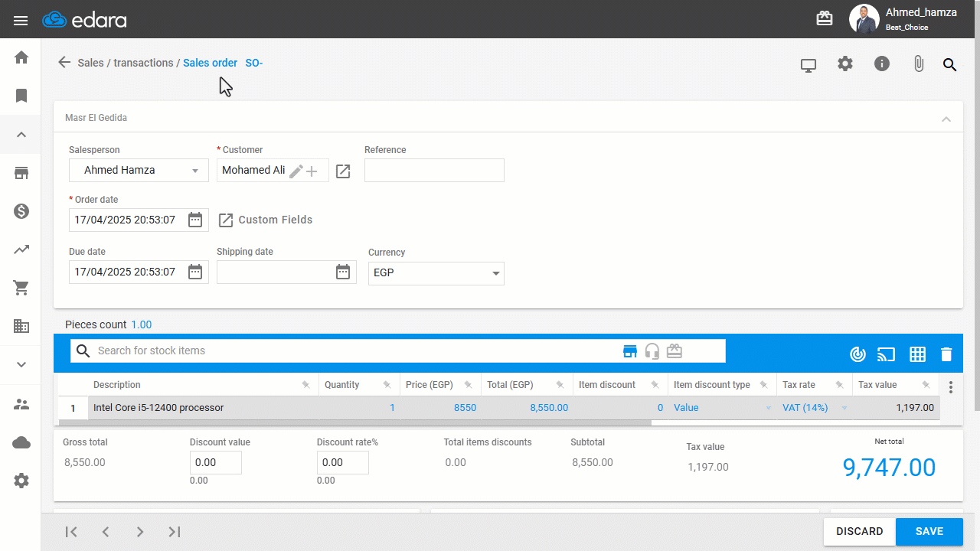
Task: Collapse sidebar section with up chevron
Action: point(21,135)
